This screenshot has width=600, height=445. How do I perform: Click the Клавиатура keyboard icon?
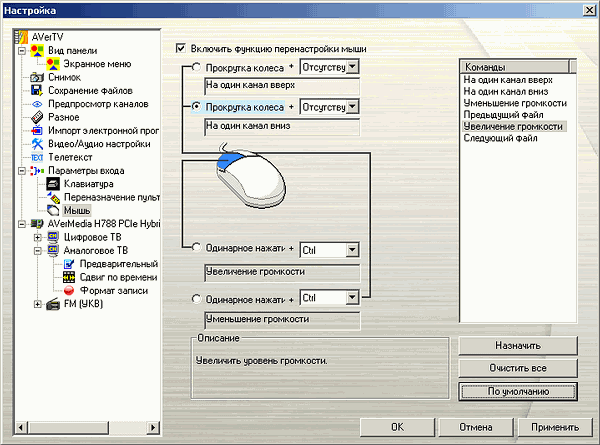[53, 184]
